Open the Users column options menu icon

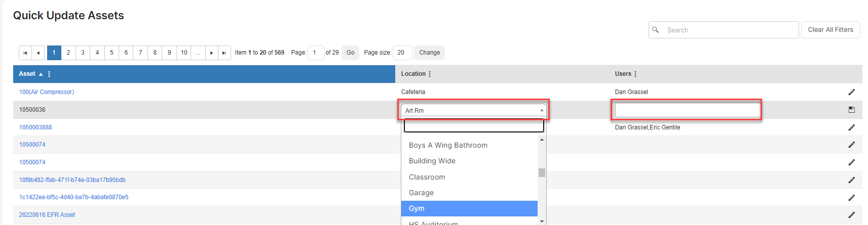pyautogui.click(x=635, y=74)
